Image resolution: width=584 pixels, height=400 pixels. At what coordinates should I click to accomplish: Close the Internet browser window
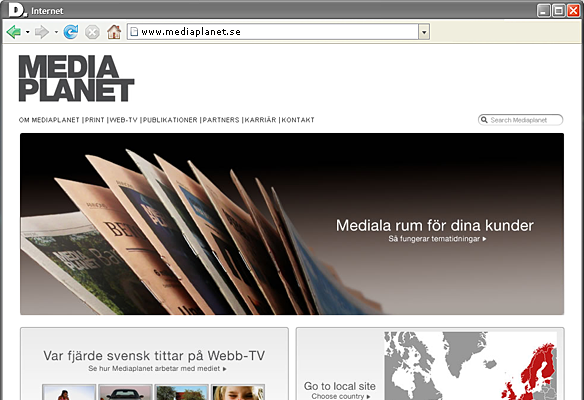[x=574, y=10]
